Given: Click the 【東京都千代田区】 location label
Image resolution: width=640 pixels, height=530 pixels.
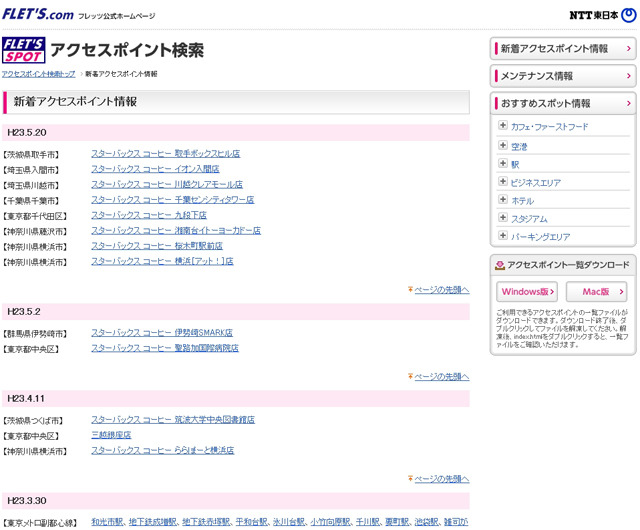Looking at the screenshot, I should pos(34,216).
